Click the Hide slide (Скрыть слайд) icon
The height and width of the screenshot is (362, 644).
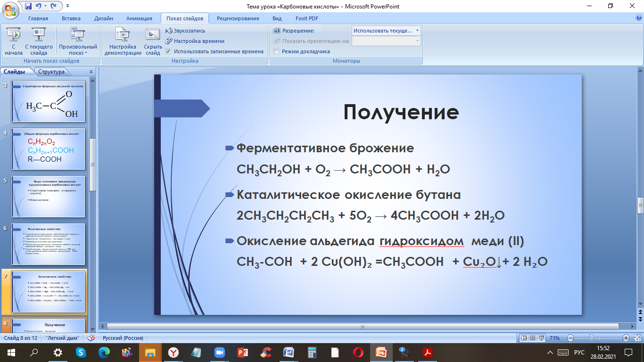(x=153, y=41)
